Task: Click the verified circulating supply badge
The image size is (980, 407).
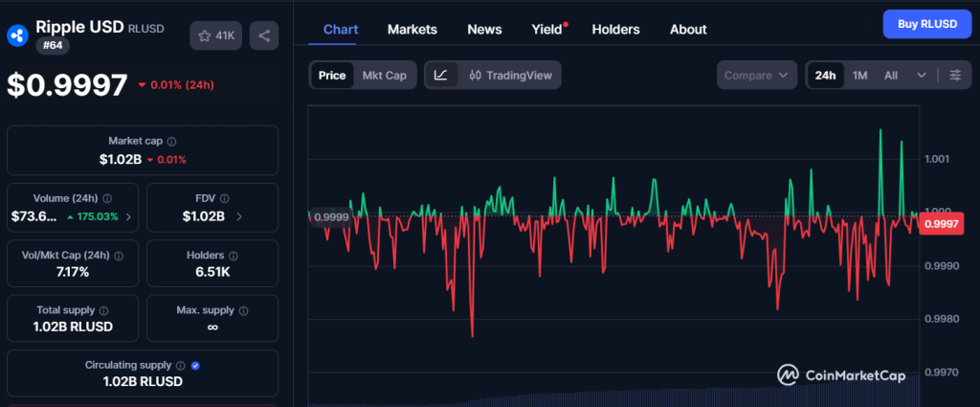Action: coord(195,366)
